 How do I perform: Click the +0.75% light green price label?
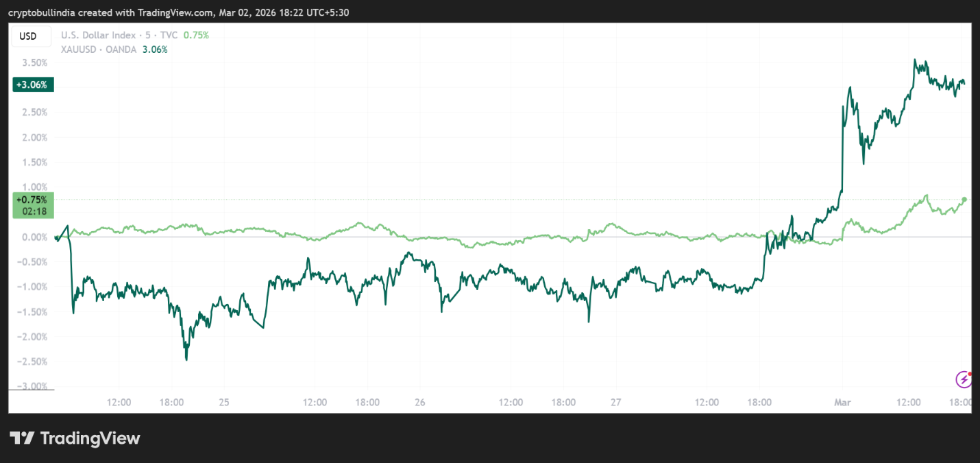tap(31, 200)
